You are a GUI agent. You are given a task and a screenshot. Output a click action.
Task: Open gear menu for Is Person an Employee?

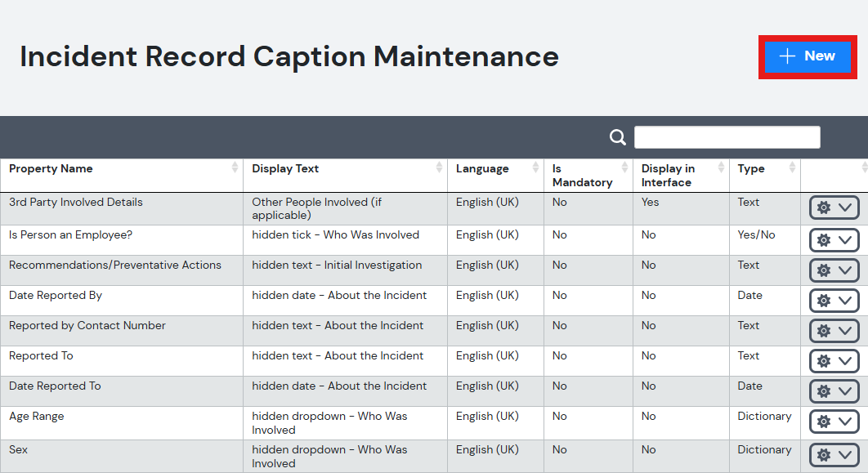834,240
